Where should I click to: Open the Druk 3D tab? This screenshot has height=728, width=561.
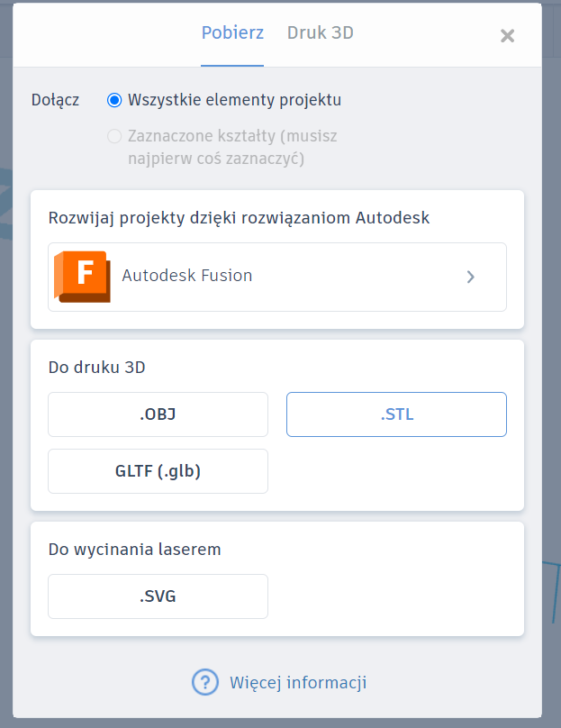click(x=321, y=33)
